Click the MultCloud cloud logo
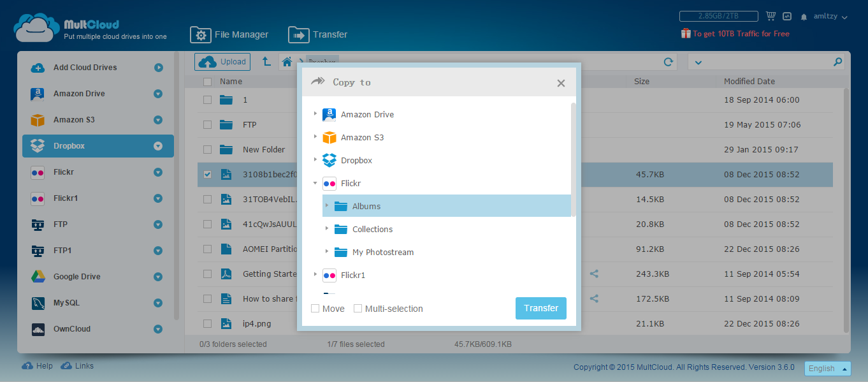Image resolution: width=868 pixels, height=382 pixels. (36, 27)
